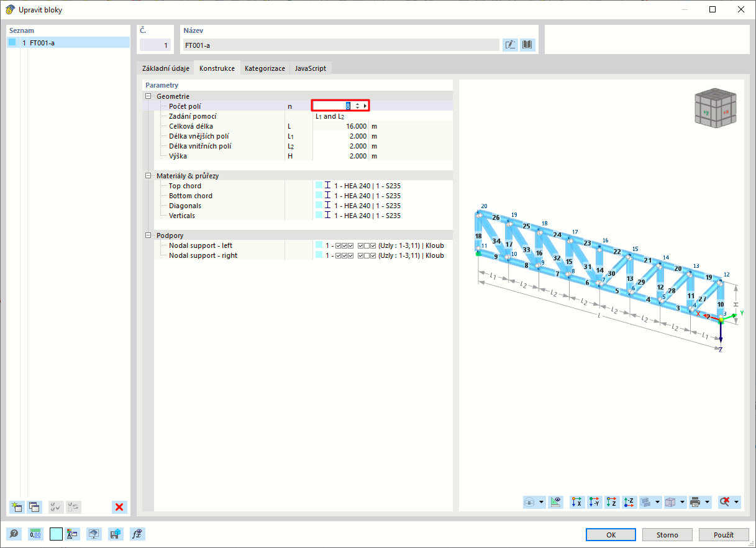The image size is (756, 548).
Task: Open dropdown arrow next to the red X magnifier icon
Action: (737, 501)
